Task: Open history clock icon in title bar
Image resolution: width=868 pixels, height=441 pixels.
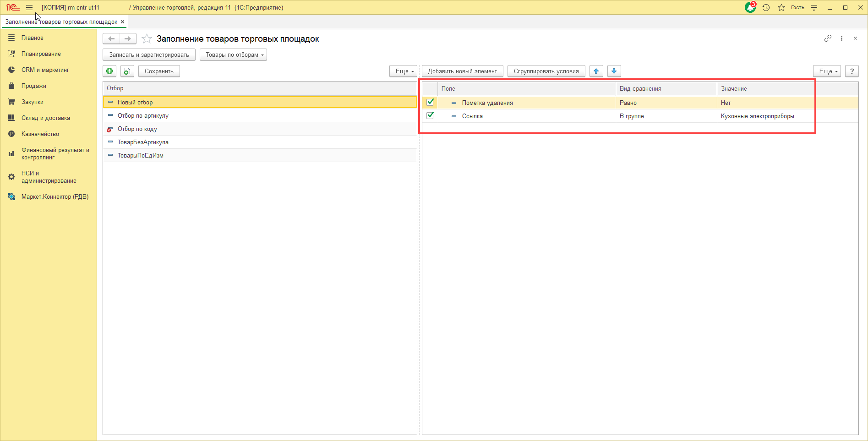Action: point(766,7)
